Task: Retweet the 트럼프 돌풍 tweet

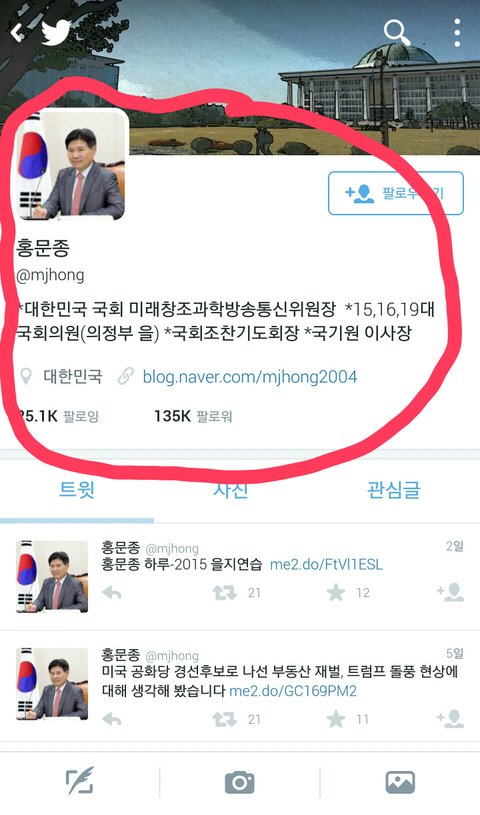Action: coord(225,719)
